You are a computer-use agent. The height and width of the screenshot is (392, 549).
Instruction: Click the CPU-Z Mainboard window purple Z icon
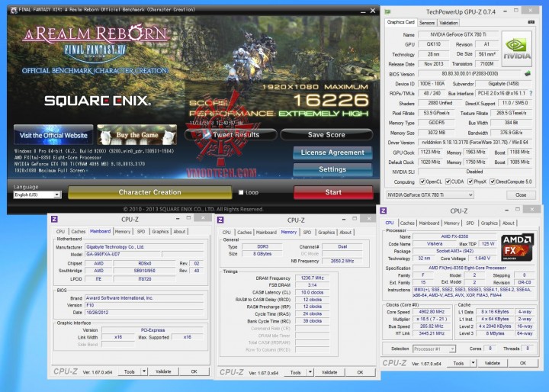[x=54, y=220]
